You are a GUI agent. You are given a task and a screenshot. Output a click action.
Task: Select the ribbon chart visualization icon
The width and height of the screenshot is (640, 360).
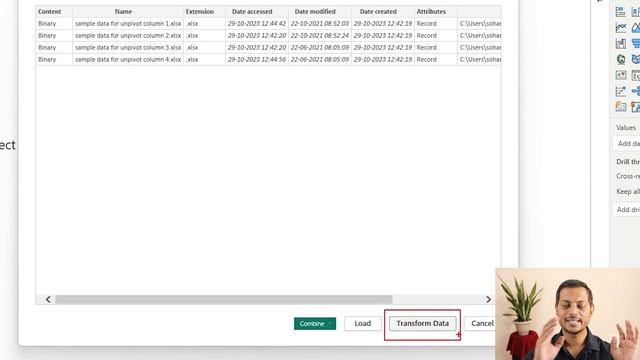620,44
